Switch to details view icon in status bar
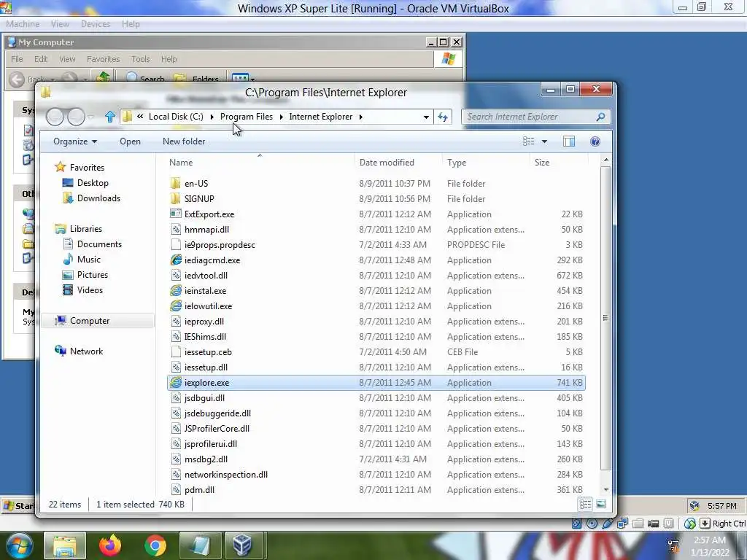747x560 pixels. coord(586,505)
